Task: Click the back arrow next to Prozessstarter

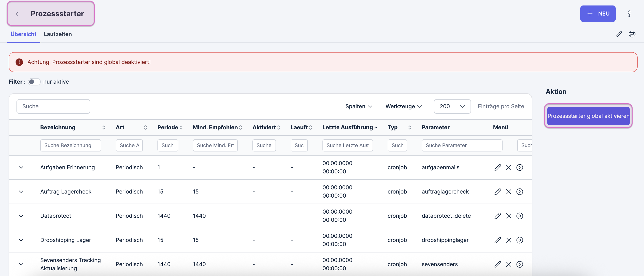Action: (x=17, y=14)
